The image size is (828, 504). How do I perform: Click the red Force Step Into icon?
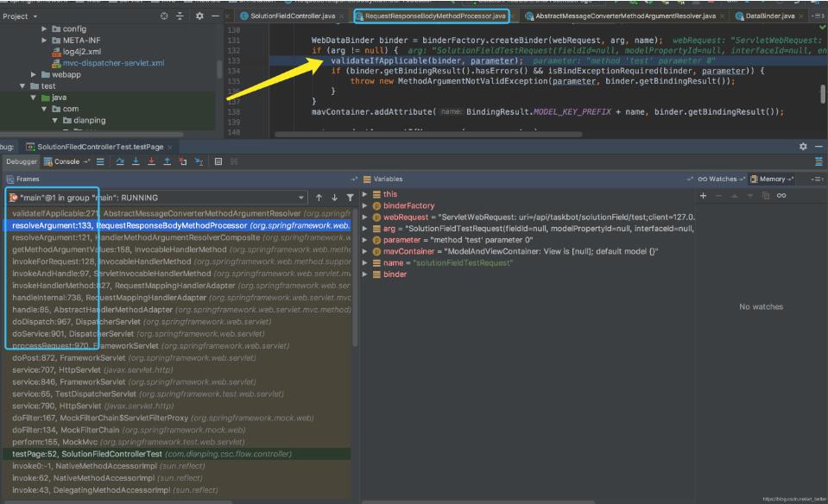[x=152, y=161]
